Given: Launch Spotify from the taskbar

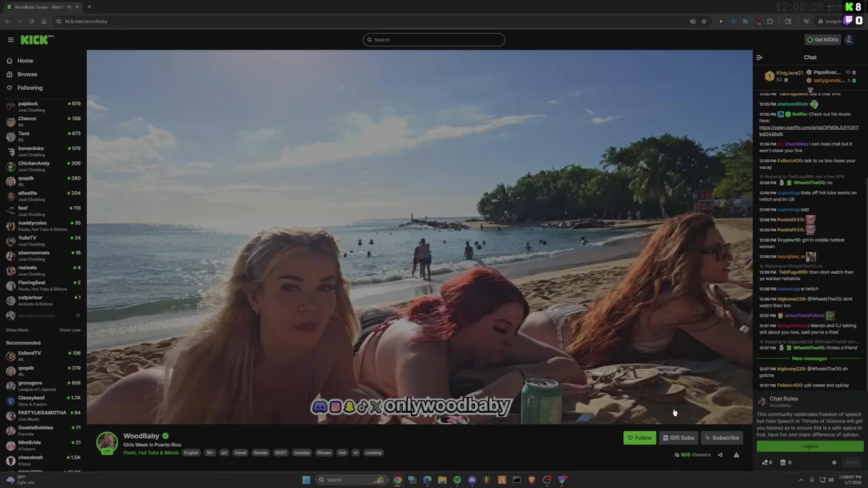Looking at the screenshot, I should (457, 480).
